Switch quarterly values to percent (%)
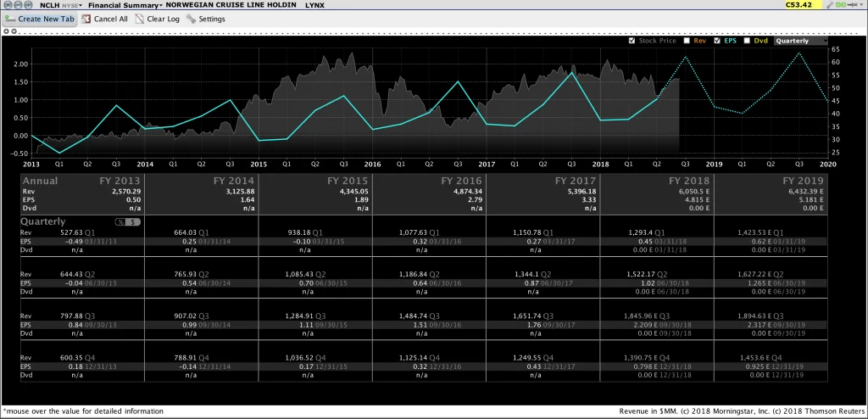This screenshot has width=868, height=419. 121,221
